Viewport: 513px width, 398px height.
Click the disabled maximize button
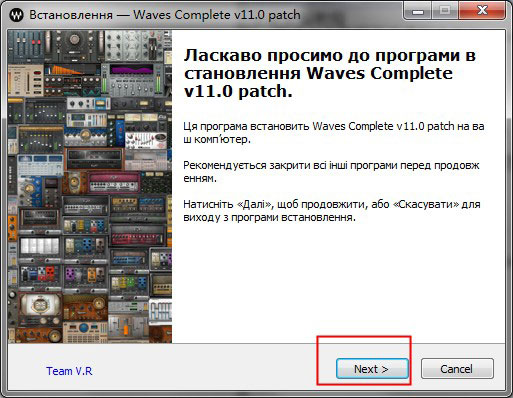click(x=445, y=11)
